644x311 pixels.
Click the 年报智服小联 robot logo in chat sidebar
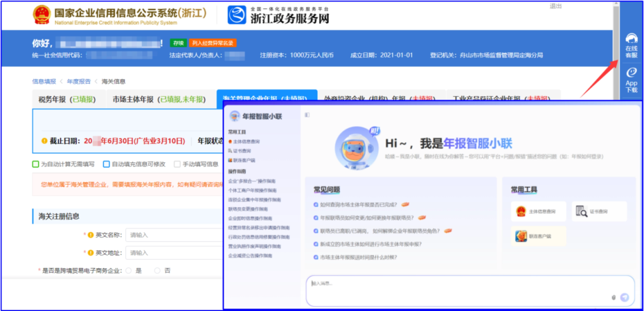click(x=235, y=116)
